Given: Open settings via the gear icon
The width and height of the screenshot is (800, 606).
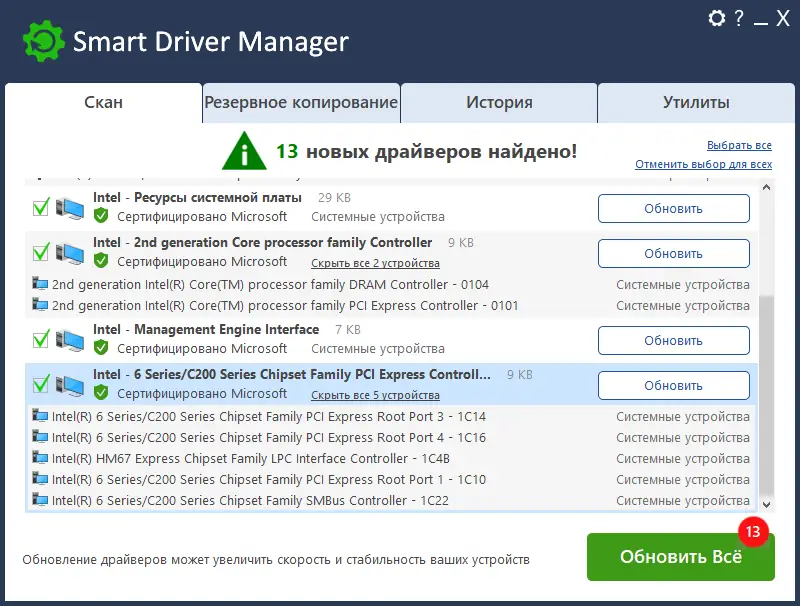Looking at the screenshot, I should click(716, 18).
